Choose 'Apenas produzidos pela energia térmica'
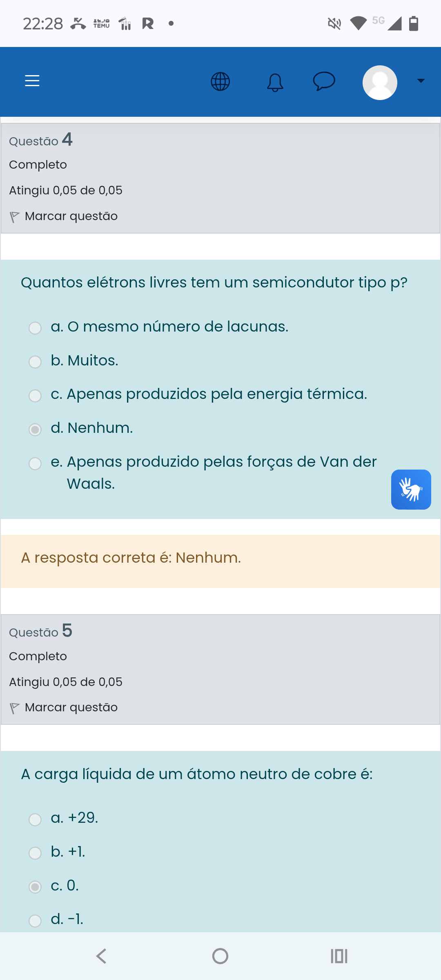441x980 pixels. point(35,396)
